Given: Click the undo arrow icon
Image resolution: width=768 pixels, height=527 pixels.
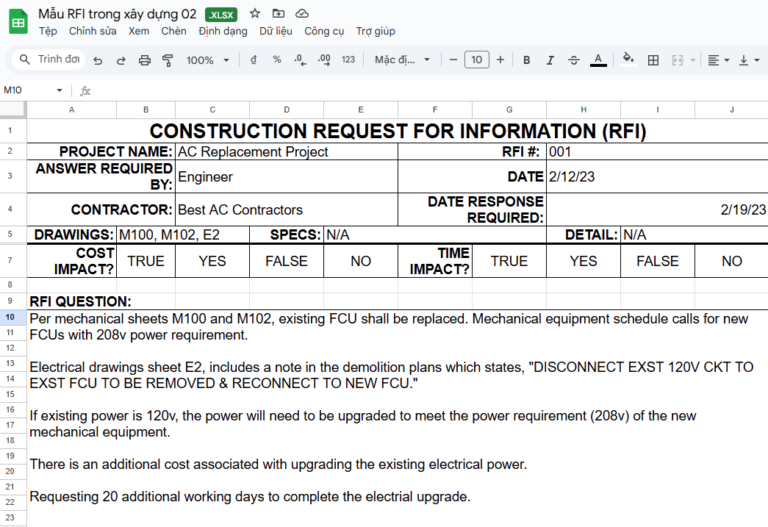Looking at the screenshot, I should tap(98, 60).
